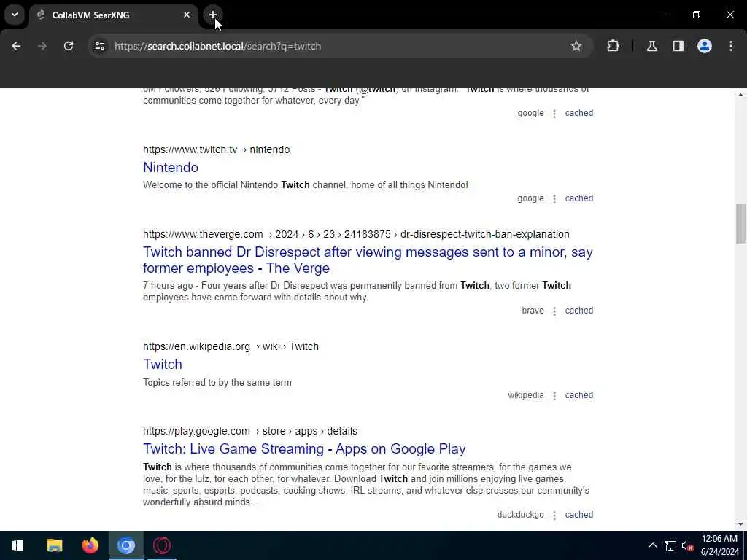Go forward one page
The height and width of the screenshot is (560, 747).
[x=42, y=46]
